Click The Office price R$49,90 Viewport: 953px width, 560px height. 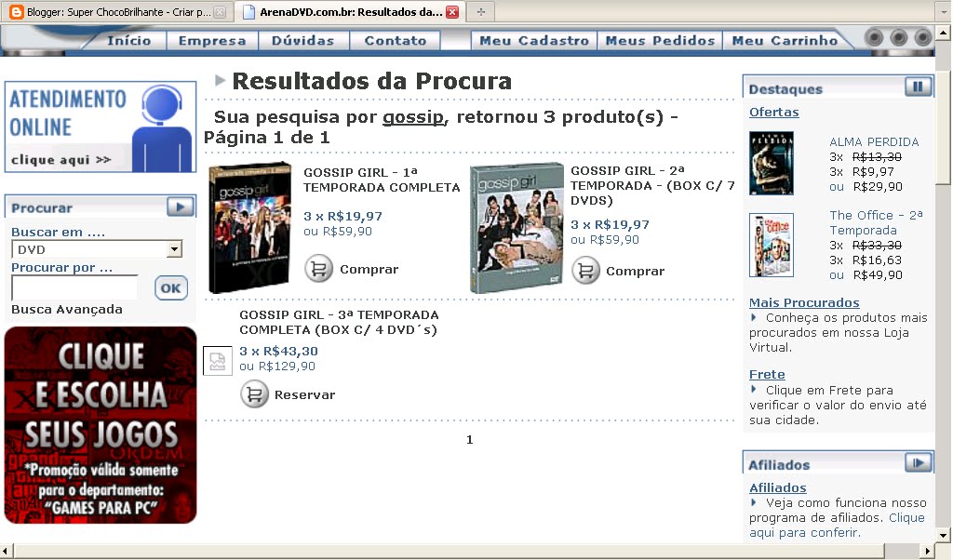coord(878,274)
